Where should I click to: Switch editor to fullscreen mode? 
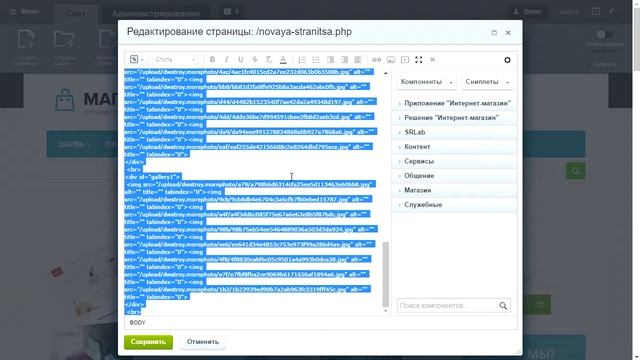click(419, 60)
